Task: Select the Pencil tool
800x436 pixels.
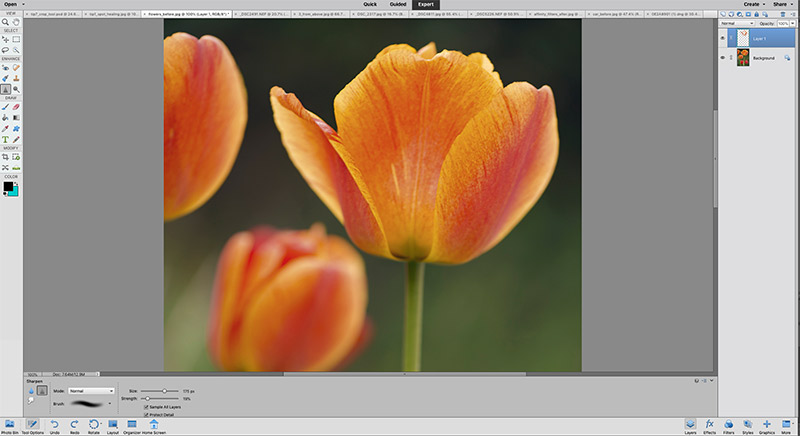Action: click(16, 139)
